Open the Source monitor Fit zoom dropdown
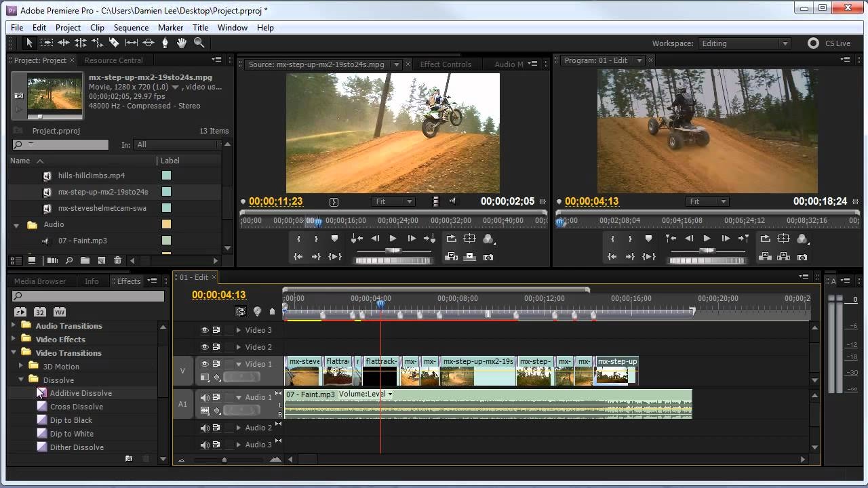Image resolution: width=868 pixels, height=488 pixels. click(393, 201)
